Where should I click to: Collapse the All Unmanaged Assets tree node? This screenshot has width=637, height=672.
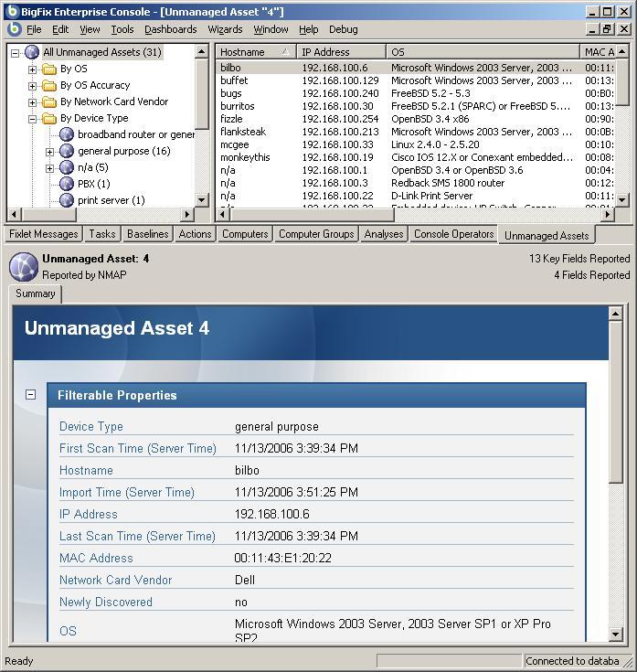15,53
